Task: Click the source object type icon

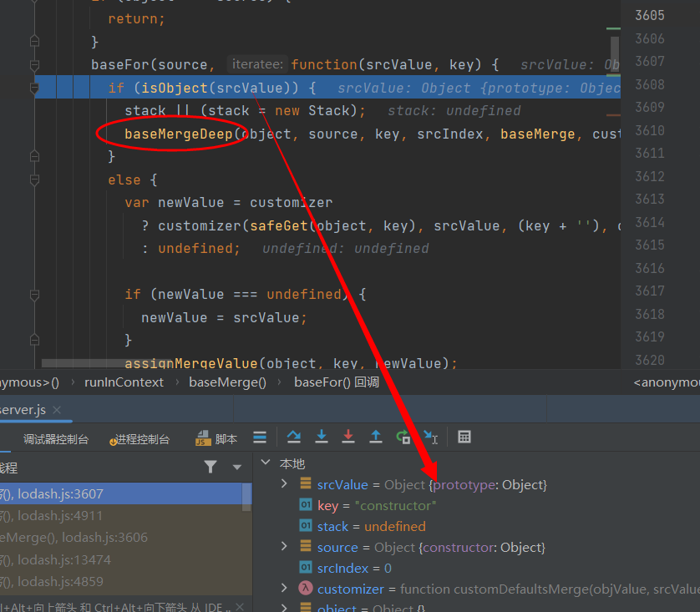Action: (306, 545)
